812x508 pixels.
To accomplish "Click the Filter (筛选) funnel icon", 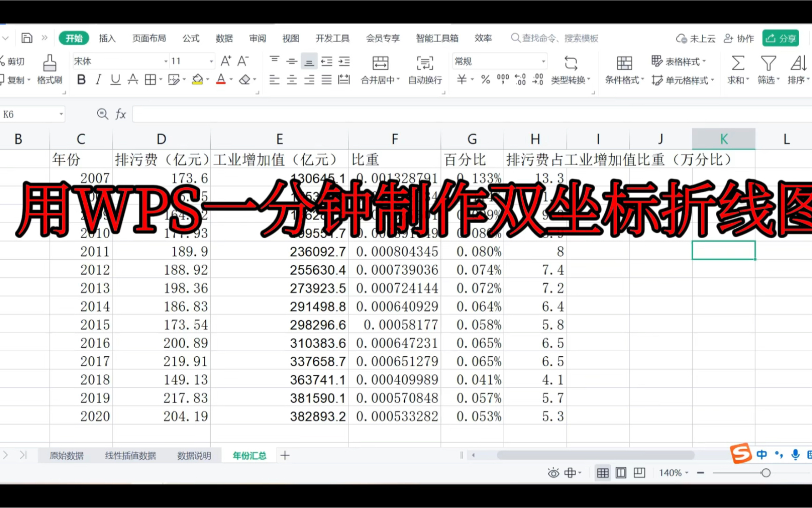I will [x=768, y=63].
